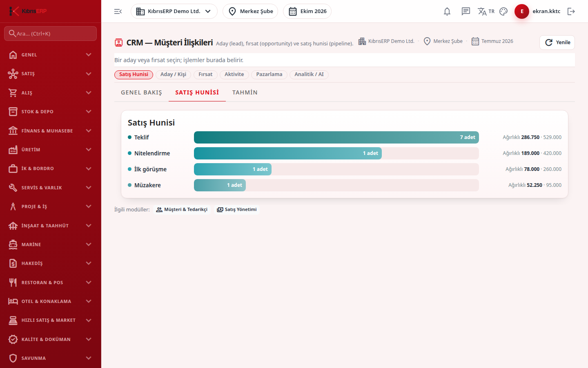This screenshot has width=588, height=368.
Task: Expand the PROJE & İŞ chevron
Action: [x=89, y=206]
